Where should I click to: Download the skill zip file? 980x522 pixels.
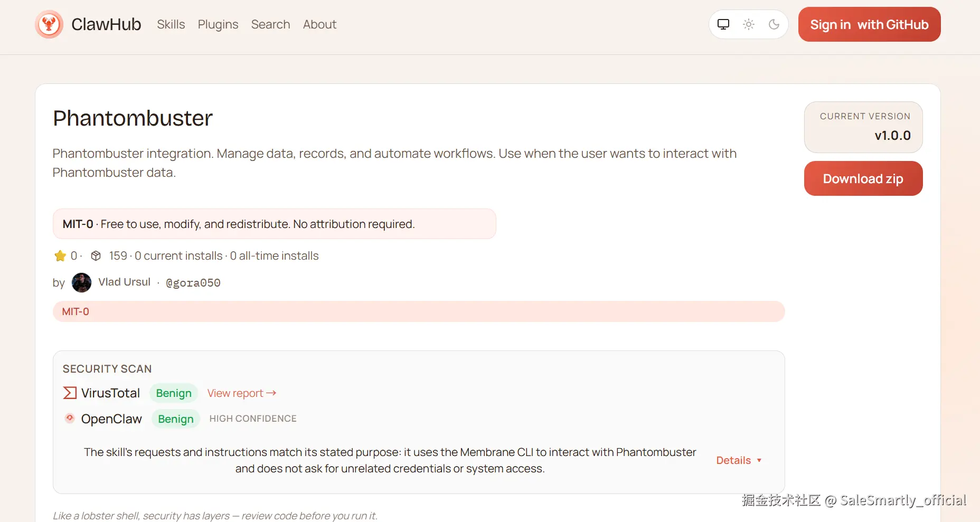(x=863, y=178)
